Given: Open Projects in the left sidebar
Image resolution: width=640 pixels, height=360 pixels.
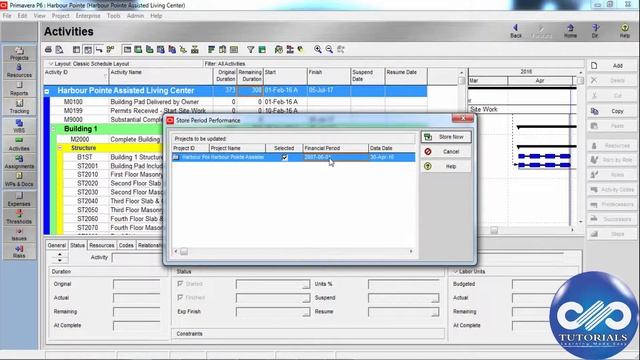Looking at the screenshot, I should (19, 53).
